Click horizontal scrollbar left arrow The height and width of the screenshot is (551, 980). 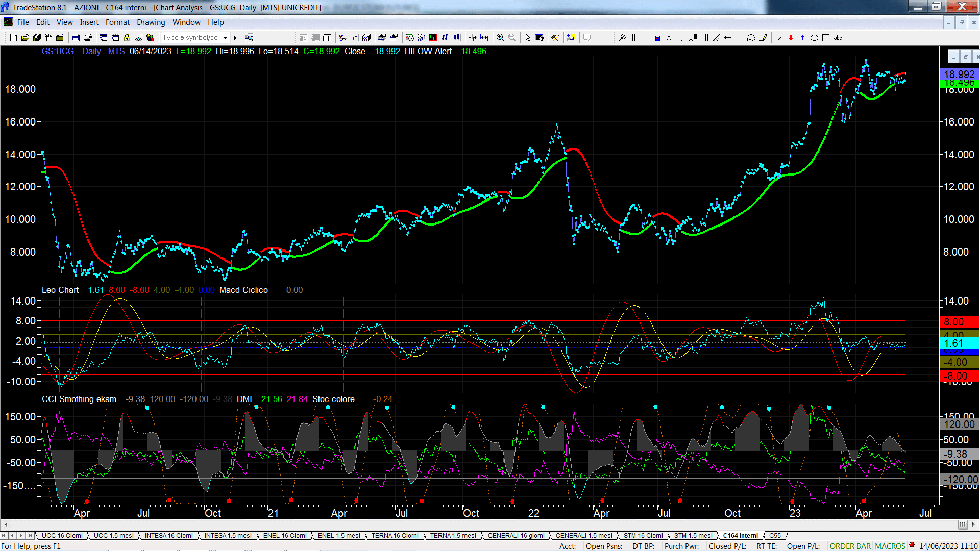point(6,525)
